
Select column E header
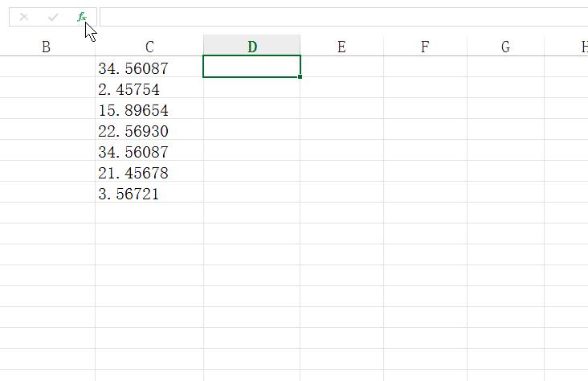coord(341,47)
